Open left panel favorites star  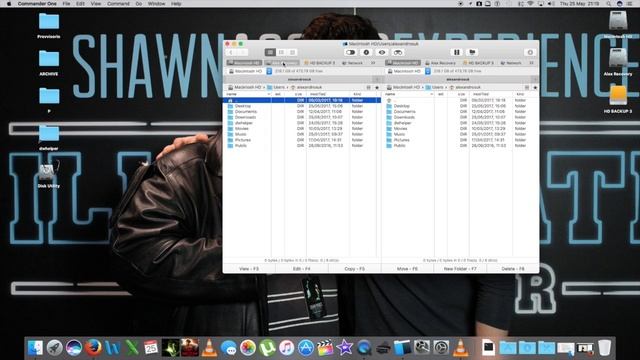(x=377, y=87)
